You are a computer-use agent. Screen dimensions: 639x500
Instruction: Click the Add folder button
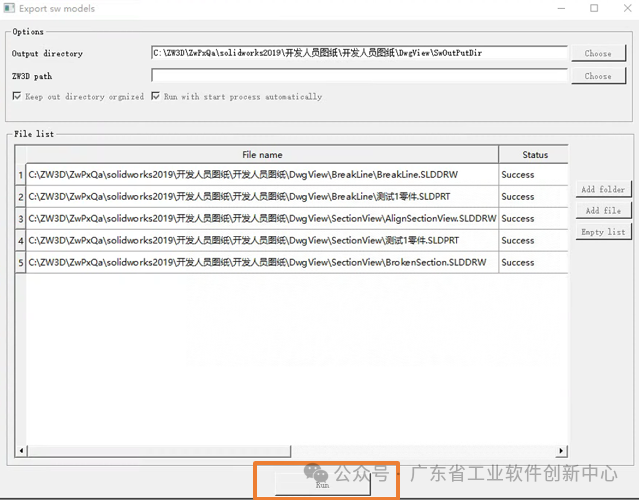click(x=603, y=189)
